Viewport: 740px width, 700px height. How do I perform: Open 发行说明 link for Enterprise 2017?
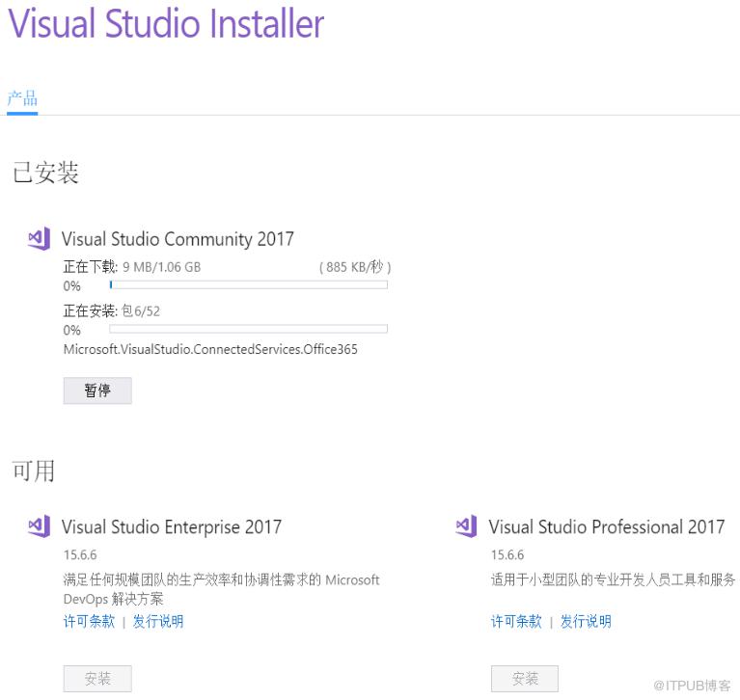click(158, 621)
